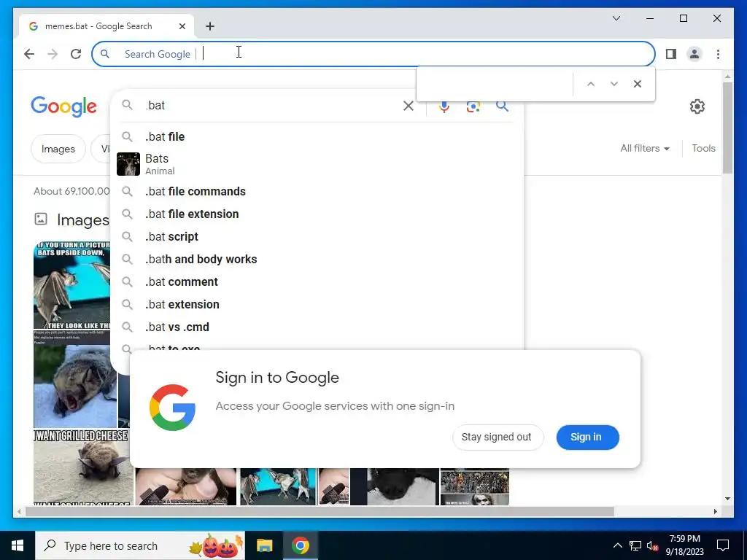Open the network status tray icon

(635, 545)
